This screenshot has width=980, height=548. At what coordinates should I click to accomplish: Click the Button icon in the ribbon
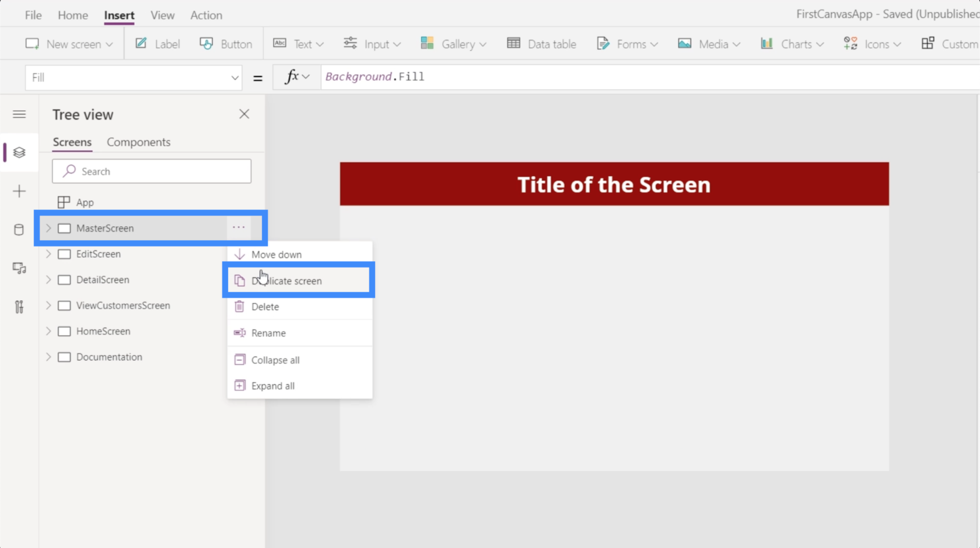206,44
